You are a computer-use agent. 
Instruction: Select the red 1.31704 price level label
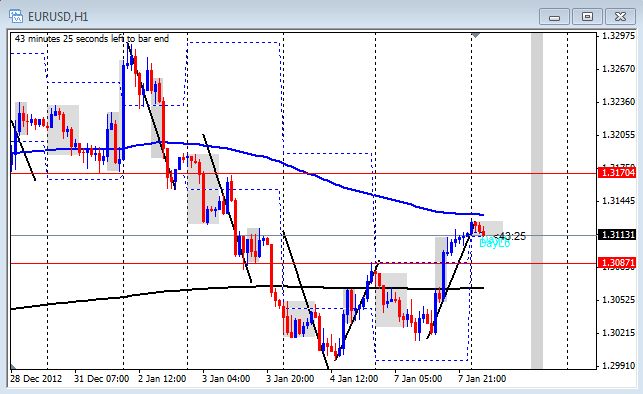click(x=617, y=173)
